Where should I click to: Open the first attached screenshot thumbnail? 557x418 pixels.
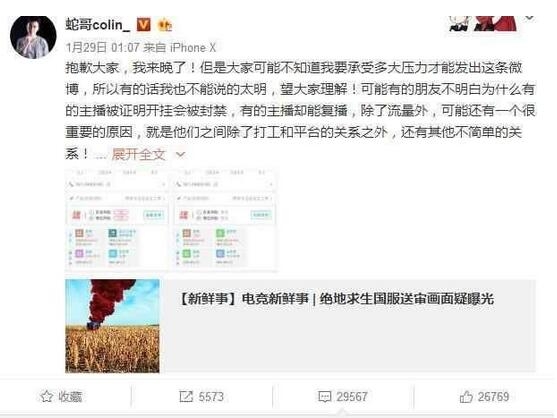tap(118, 219)
